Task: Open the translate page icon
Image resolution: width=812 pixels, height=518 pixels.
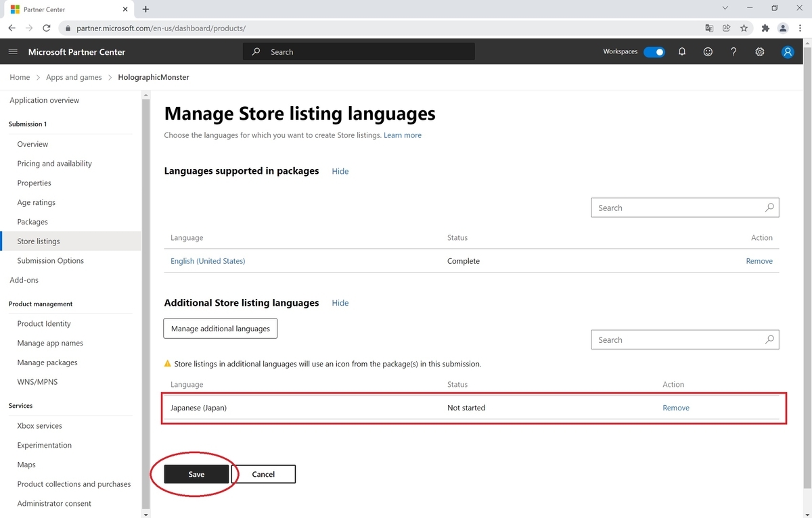Action: (709, 28)
